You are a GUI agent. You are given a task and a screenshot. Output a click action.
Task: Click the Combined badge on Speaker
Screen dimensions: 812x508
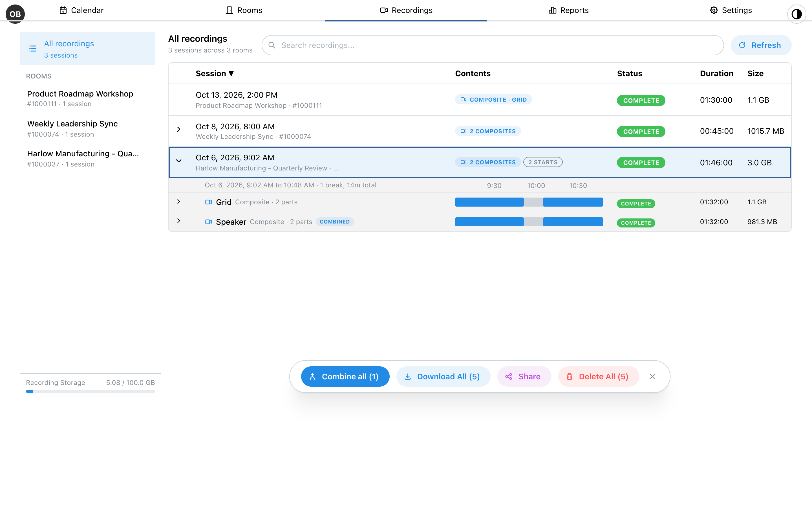pyautogui.click(x=335, y=222)
